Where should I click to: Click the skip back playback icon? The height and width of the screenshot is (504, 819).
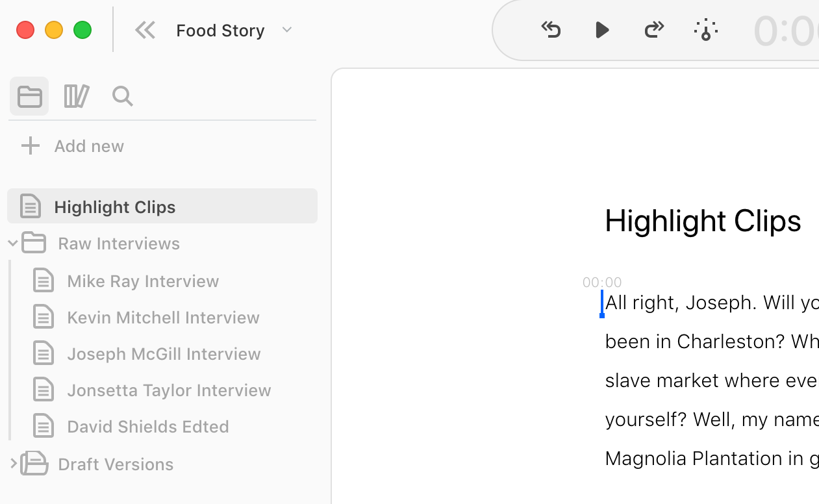pyautogui.click(x=551, y=30)
